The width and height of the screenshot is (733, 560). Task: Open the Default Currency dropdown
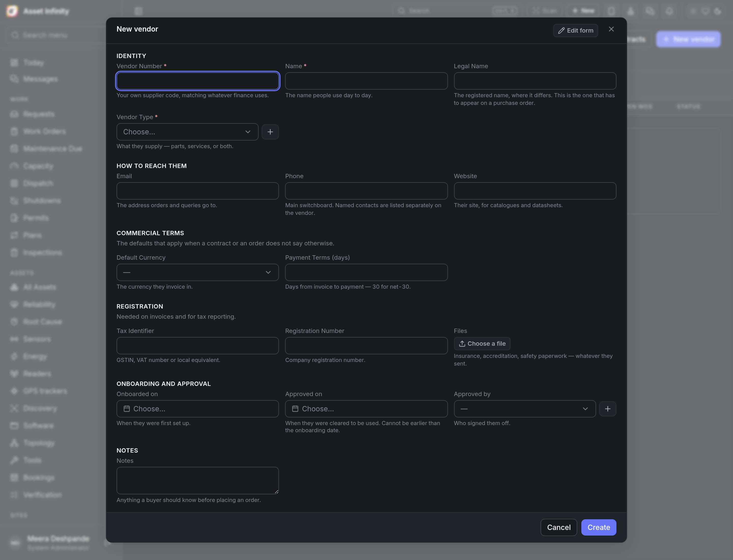click(197, 272)
